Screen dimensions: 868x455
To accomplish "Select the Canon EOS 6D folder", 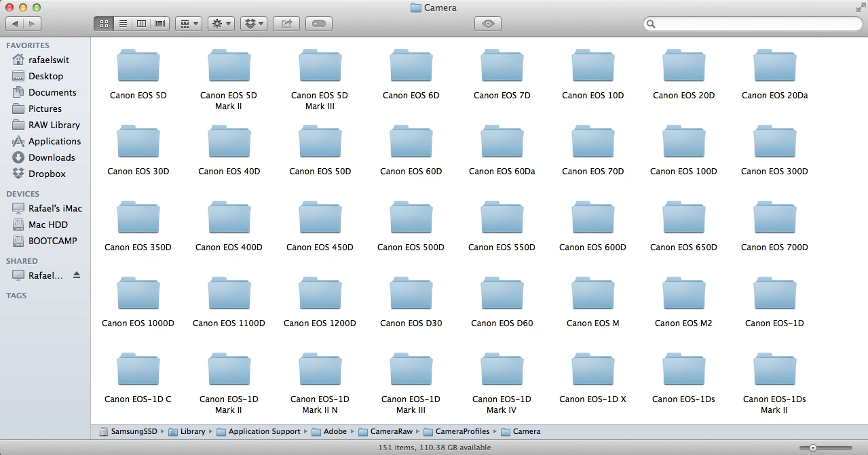I will pos(411,66).
